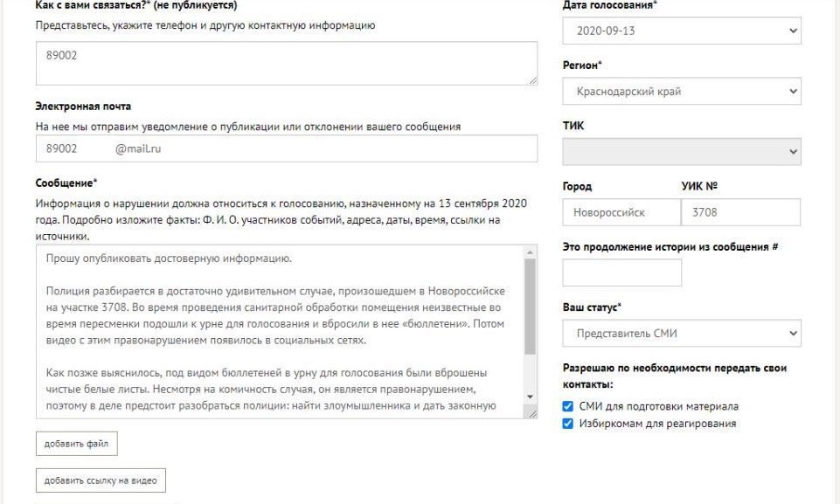Click the text Прошу опубликовать достоверную информацию
The image size is (840, 504).
[x=170, y=259]
